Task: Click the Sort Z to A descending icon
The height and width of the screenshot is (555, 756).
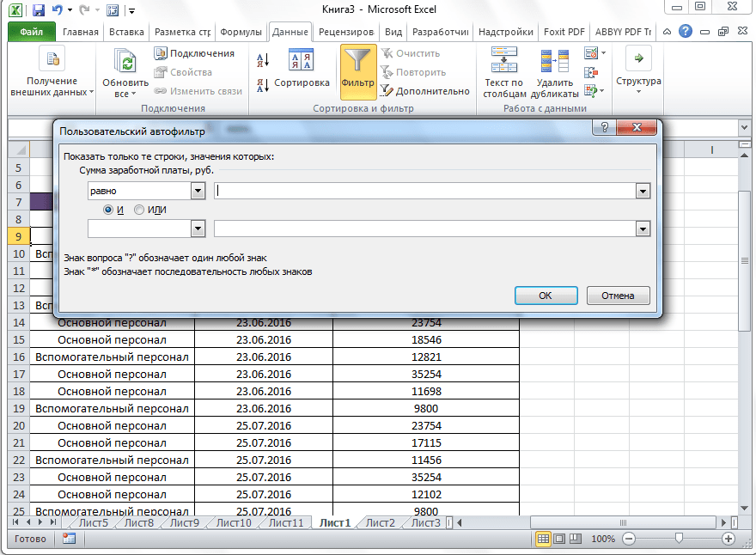Action: pos(263,85)
